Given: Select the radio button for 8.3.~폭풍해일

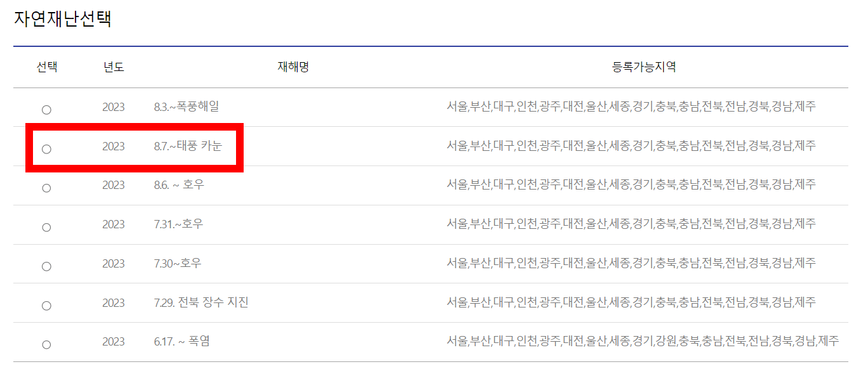Looking at the screenshot, I should 46,109.
